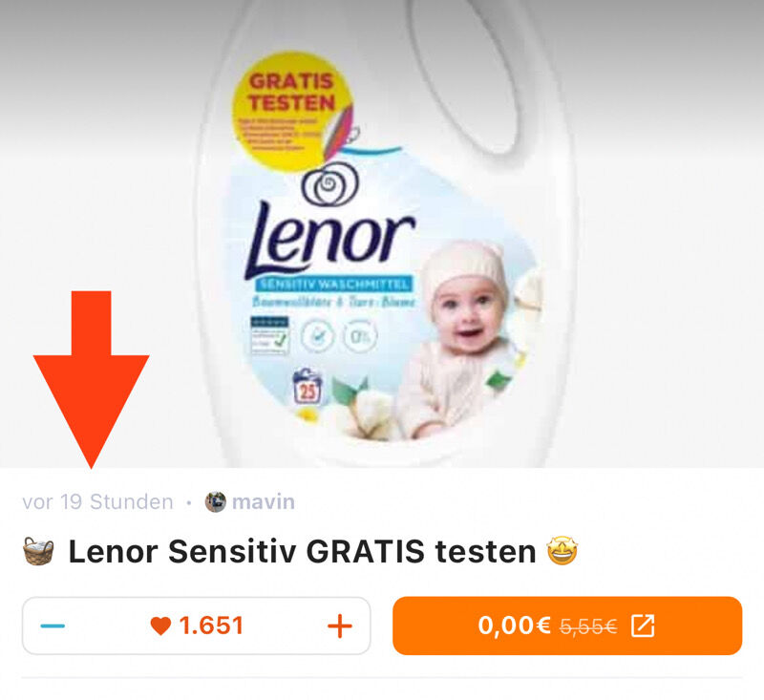Downvote deal with the blue minus icon
764x700 pixels.
pos(53,626)
